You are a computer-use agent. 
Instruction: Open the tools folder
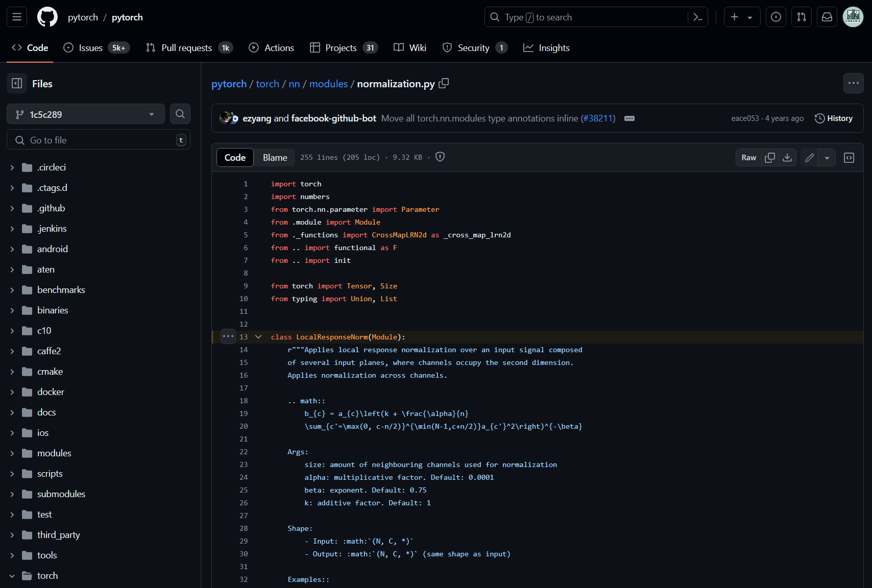[47, 555]
